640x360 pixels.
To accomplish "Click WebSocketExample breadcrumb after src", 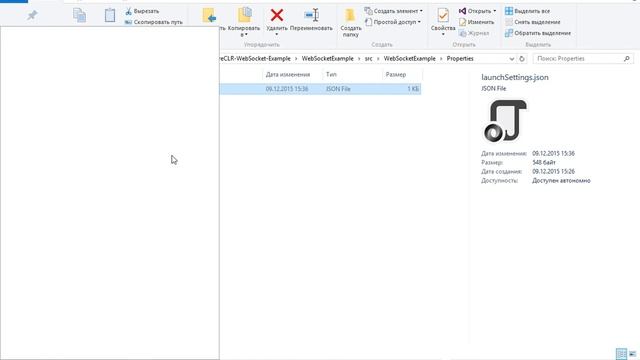I will coord(409,59).
